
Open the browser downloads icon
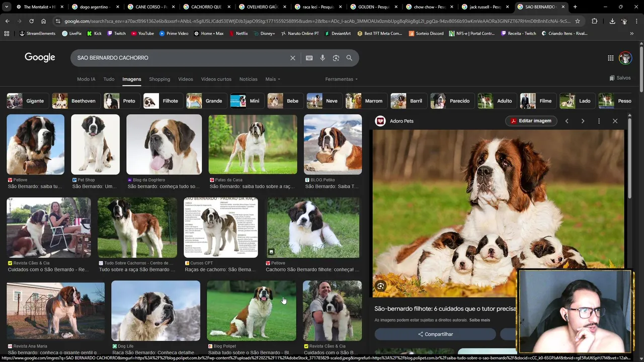(x=612, y=21)
